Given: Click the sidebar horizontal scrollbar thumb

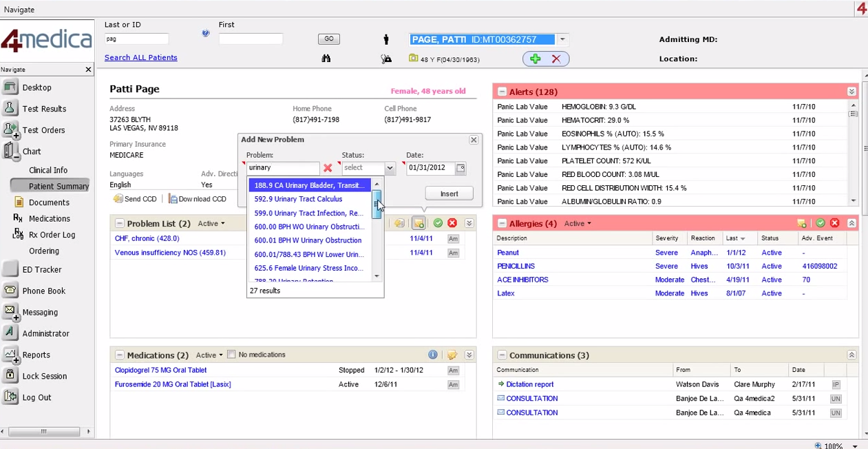Looking at the screenshot, I should pyautogui.click(x=43, y=432).
